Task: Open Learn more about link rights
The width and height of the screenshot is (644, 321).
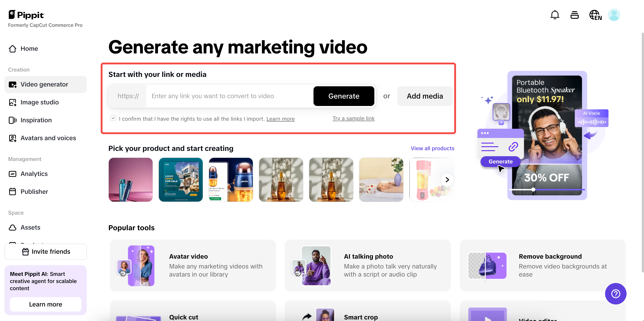Action: tap(281, 119)
